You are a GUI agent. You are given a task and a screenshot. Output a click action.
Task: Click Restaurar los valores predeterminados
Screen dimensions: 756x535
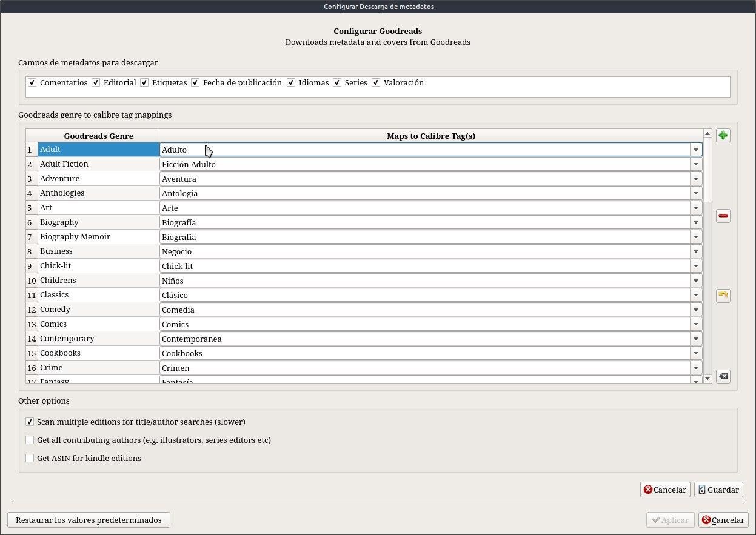(89, 520)
